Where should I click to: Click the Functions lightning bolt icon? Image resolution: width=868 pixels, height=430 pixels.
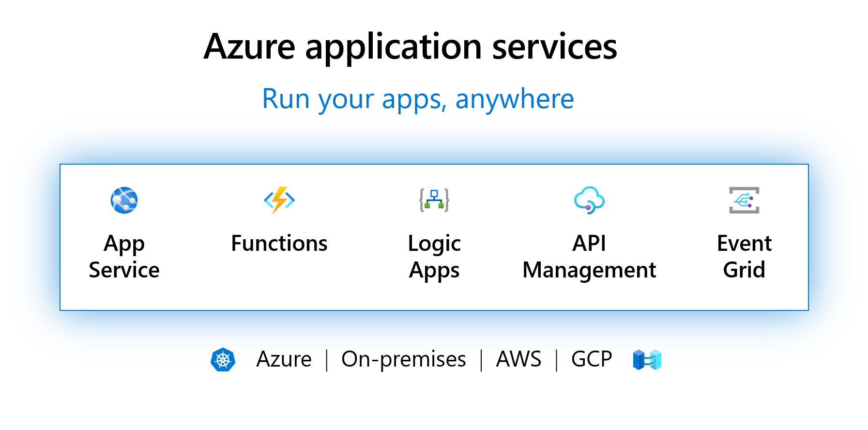279,200
